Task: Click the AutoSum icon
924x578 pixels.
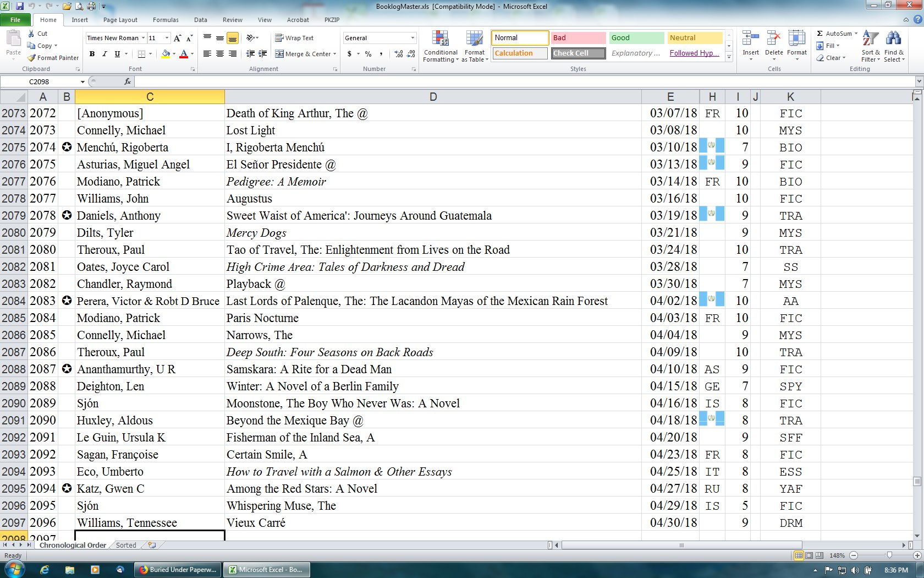Action: [820, 34]
